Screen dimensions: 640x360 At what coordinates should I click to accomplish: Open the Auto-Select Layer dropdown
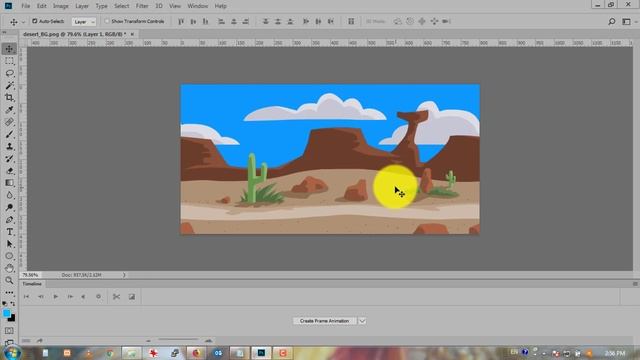coord(84,22)
